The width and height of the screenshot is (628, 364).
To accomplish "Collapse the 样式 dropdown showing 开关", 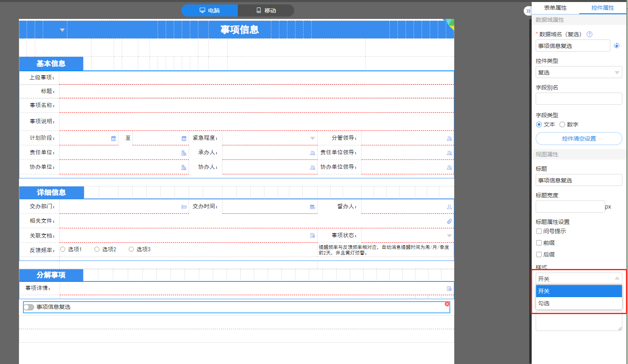I will [x=579, y=279].
